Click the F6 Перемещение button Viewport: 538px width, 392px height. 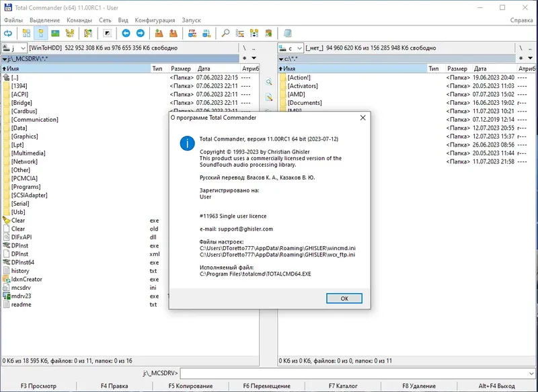pyautogui.click(x=266, y=386)
